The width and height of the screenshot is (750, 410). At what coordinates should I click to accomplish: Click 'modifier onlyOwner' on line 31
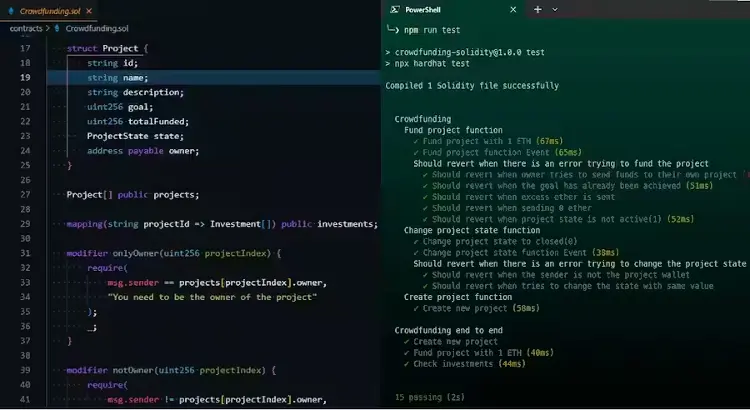(x=114, y=253)
